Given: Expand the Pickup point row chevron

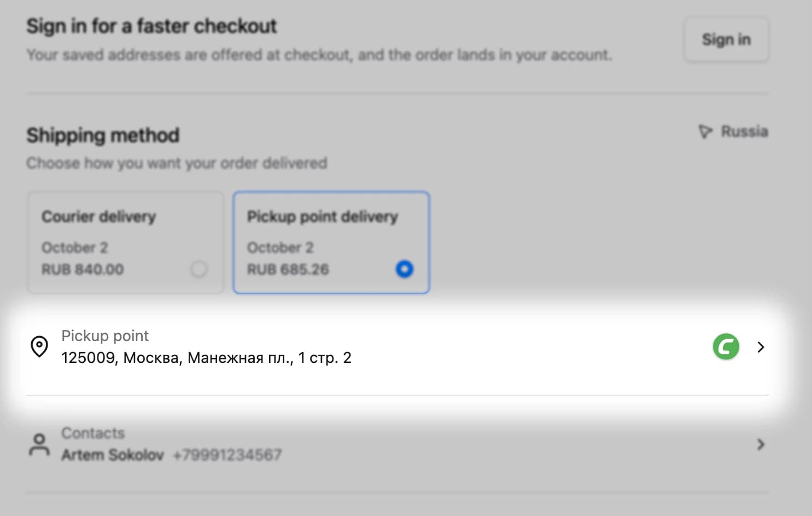Looking at the screenshot, I should coord(761,347).
